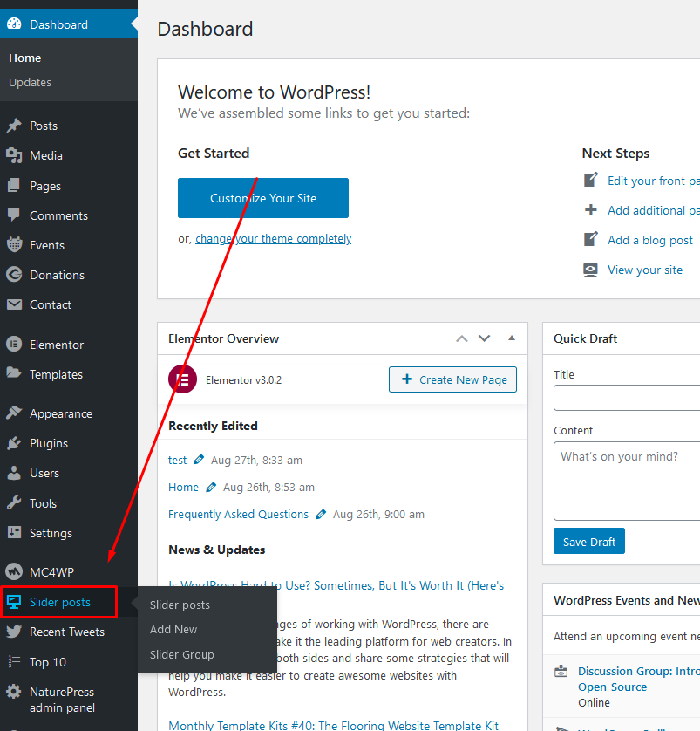Screen dimensions: 700x731
Task: Click the Appearance paintbrush icon
Action: [x=14, y=413]
